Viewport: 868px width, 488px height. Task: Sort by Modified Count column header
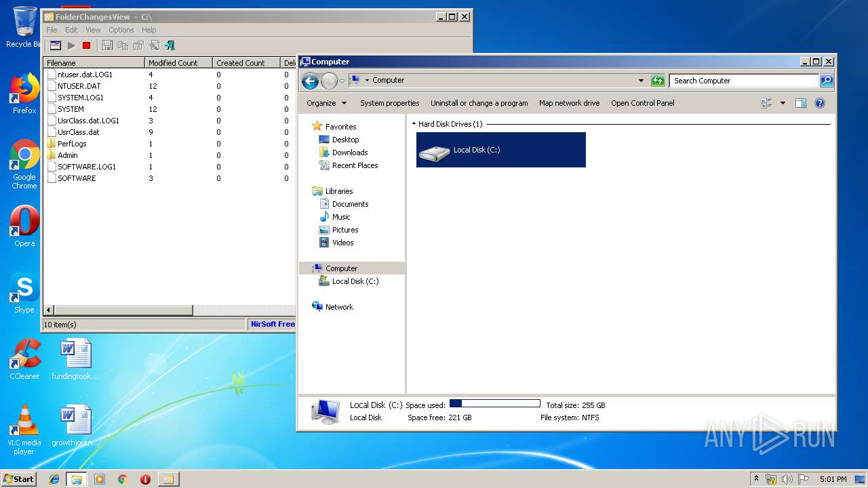[179, 62]
